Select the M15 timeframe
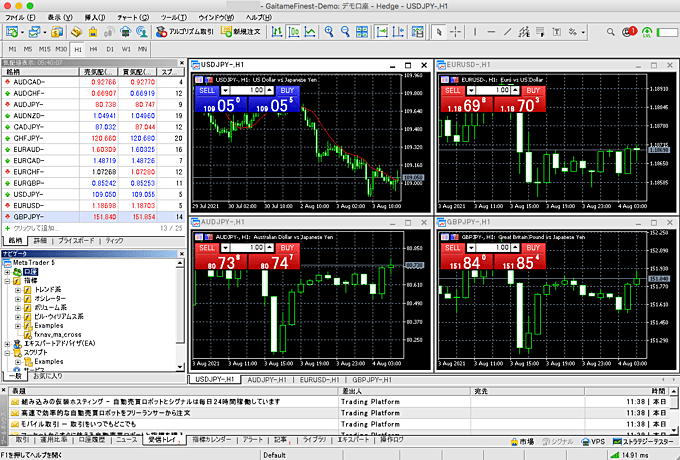Image resolution: width=680 pixels, height=460 pixels. [44, 49]
